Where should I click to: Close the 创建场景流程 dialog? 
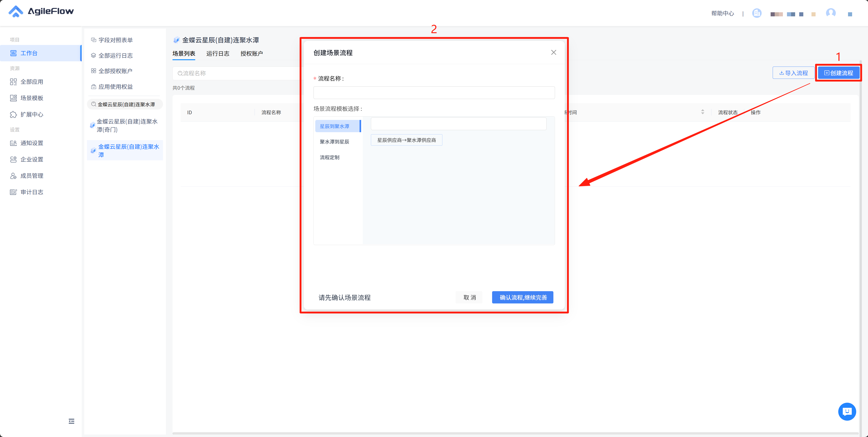tap(554, 53)
